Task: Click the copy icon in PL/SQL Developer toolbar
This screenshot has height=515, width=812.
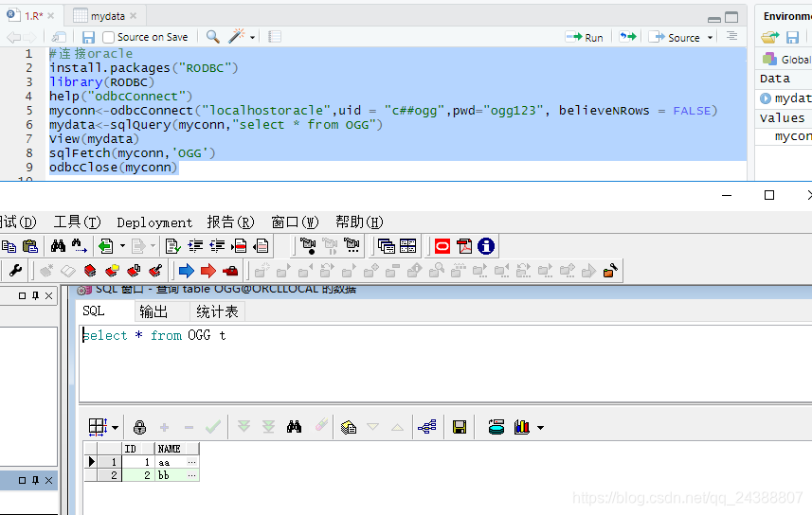Action: click(x=9, y=246)
